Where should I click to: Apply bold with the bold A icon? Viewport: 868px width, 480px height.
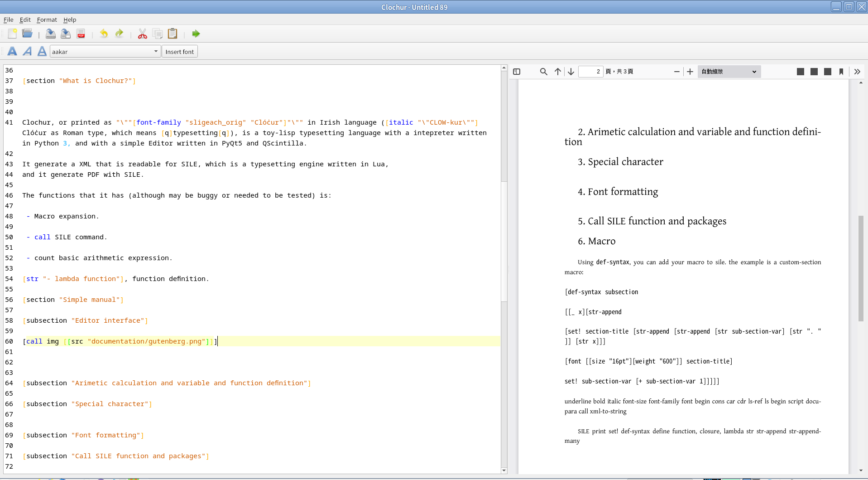[12, 51]
